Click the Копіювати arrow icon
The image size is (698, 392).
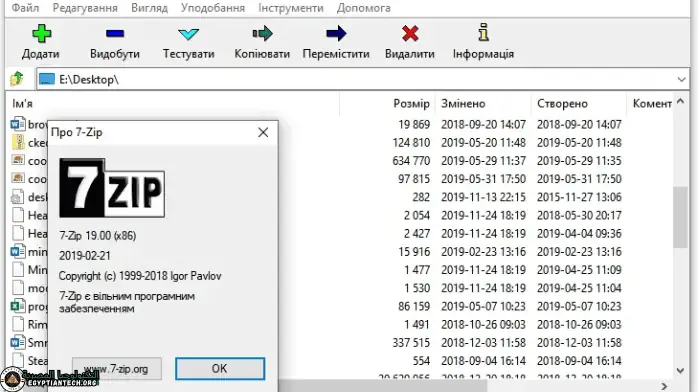coord(262,33)
